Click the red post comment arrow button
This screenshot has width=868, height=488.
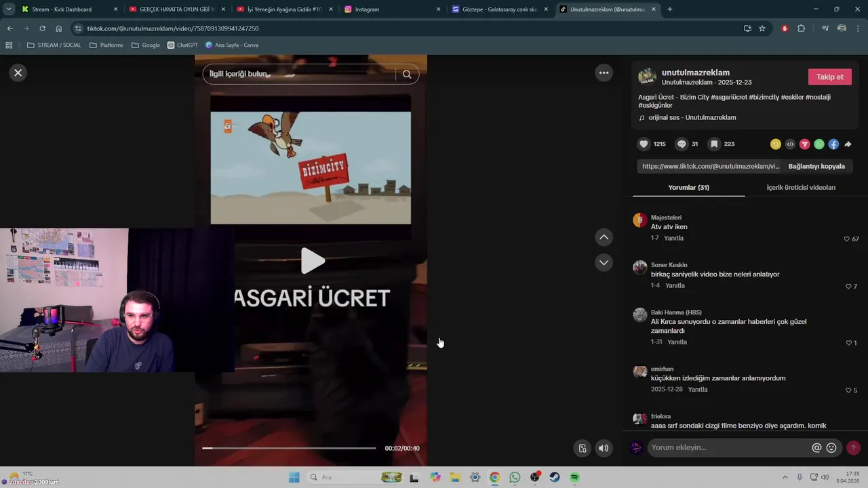853,447
